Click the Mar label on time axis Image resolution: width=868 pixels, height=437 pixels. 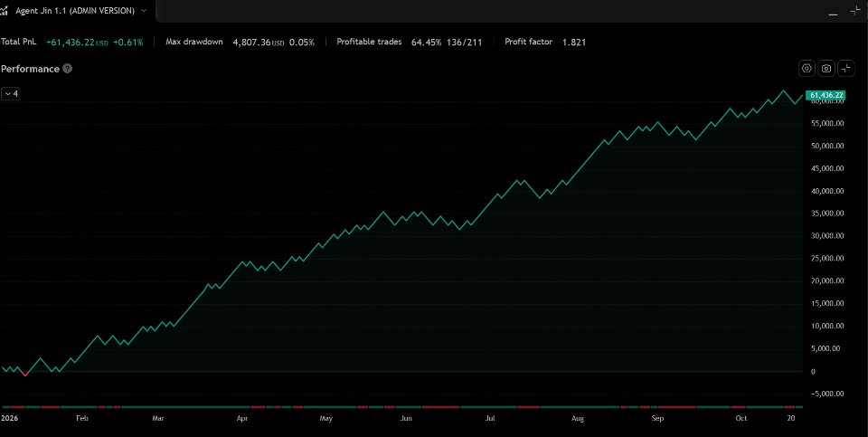pos(158,419)
